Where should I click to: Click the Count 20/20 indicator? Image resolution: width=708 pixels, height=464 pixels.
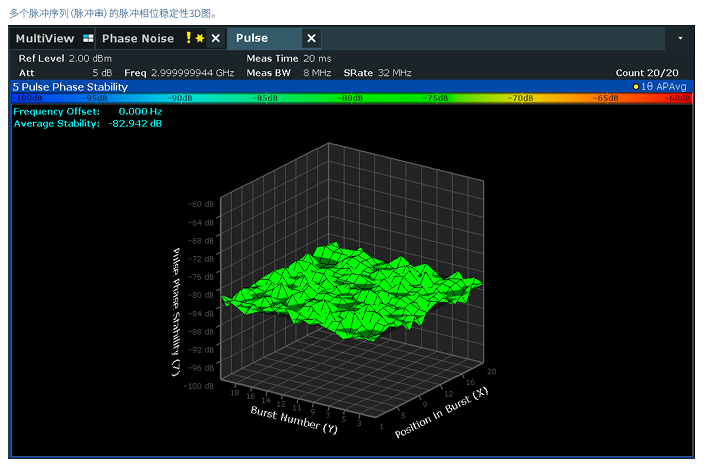coord(647,73)
